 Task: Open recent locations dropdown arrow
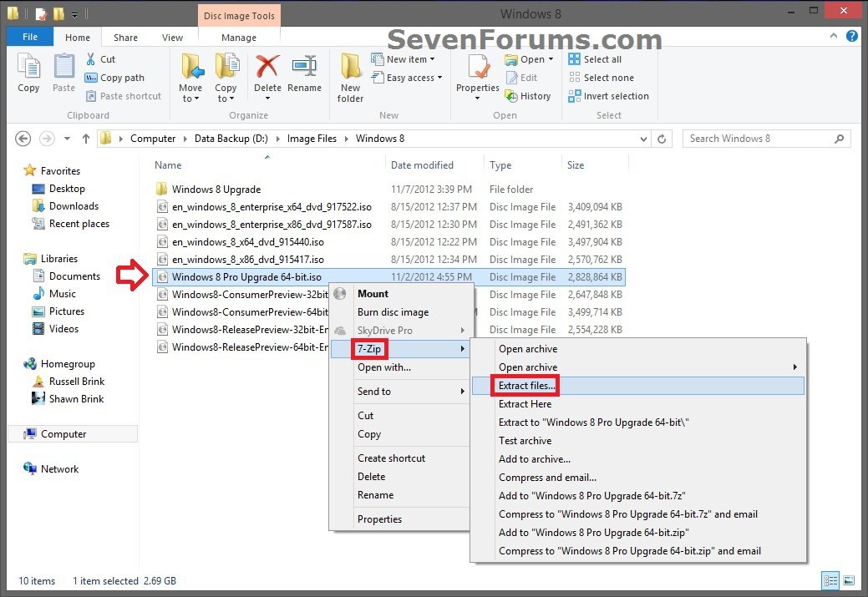(x=67, y=139)
